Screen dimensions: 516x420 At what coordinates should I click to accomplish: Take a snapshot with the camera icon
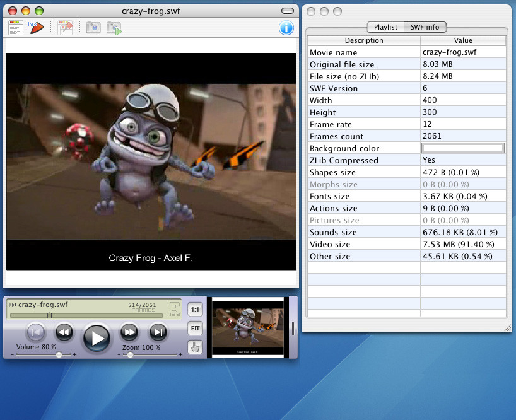pos(93,28)
